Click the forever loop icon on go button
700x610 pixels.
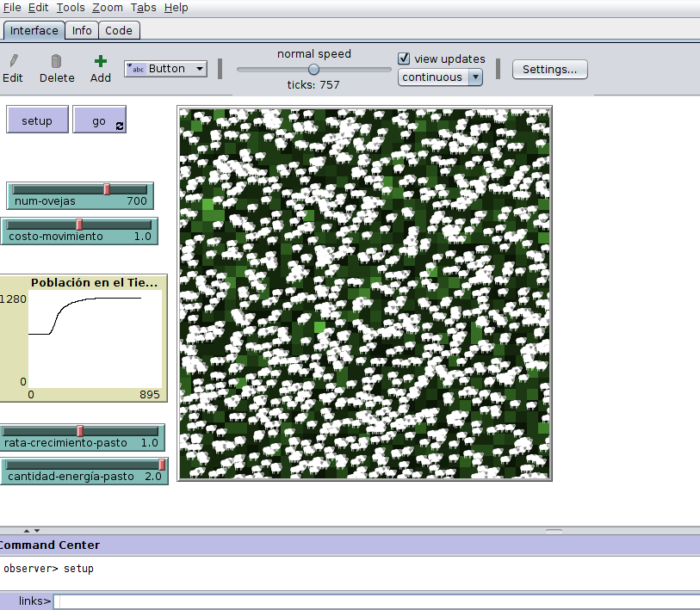click(x=119, y=126)
